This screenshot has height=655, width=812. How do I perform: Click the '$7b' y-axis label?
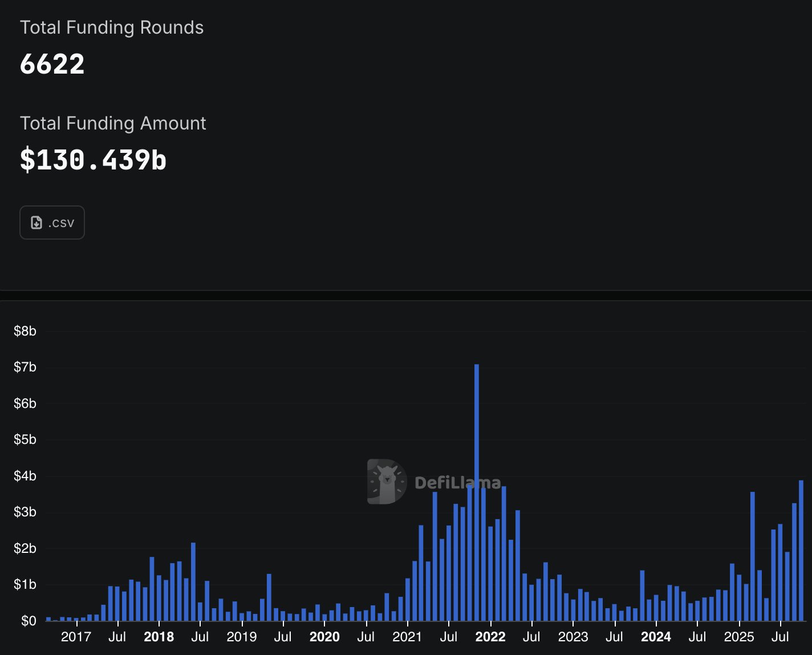tap(25, 367)
